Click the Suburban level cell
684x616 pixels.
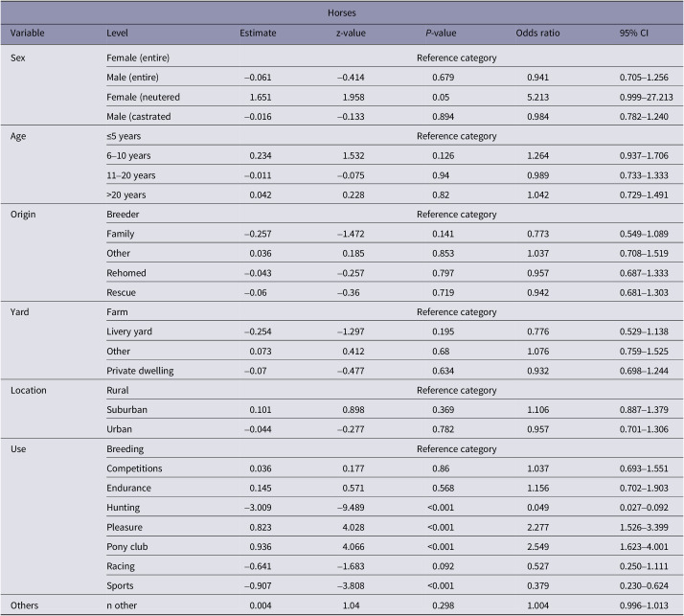(127, 410)
